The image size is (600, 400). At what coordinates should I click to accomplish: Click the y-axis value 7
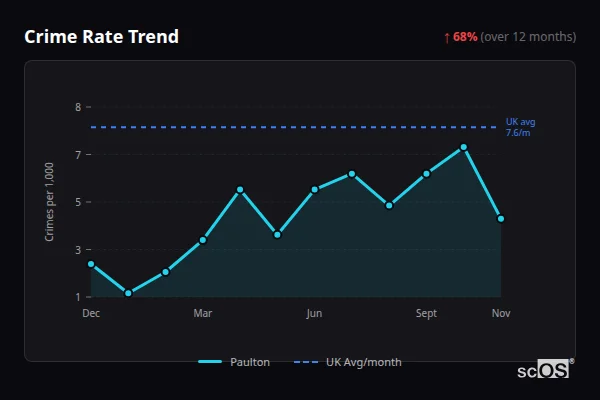78,155
